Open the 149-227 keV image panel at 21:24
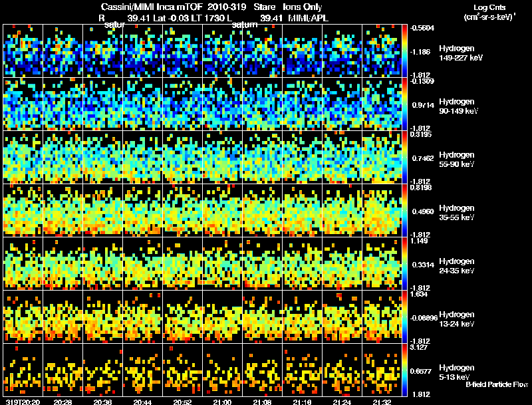The width and height of the screenshot is (532, 405). pyautogui.click(x=342, y=51)
